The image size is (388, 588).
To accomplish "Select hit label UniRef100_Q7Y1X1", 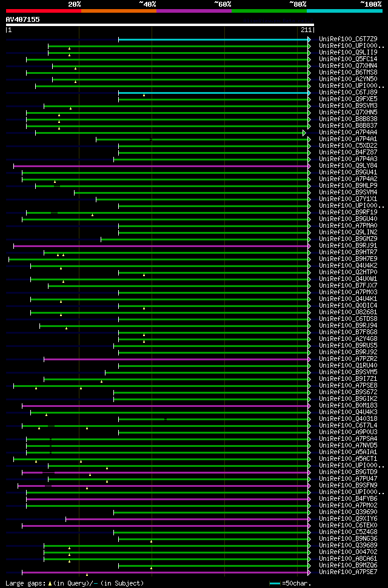I will pyautogui.click(x=348, y=199).
